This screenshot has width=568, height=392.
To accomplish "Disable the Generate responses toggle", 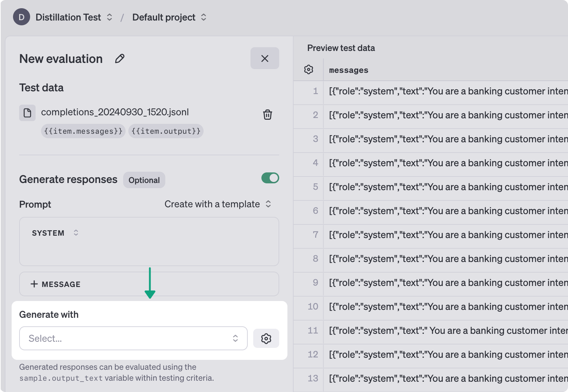I will [x=270, y=178].
